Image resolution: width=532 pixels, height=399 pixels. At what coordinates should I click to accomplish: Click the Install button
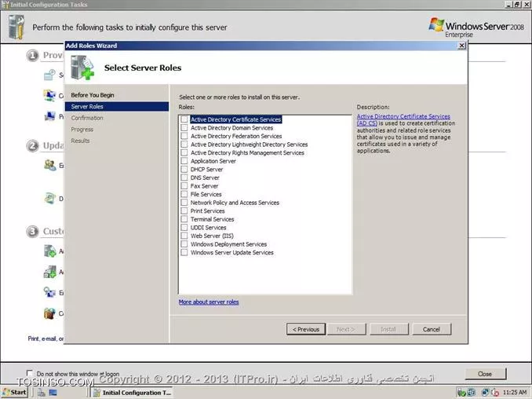389,329
